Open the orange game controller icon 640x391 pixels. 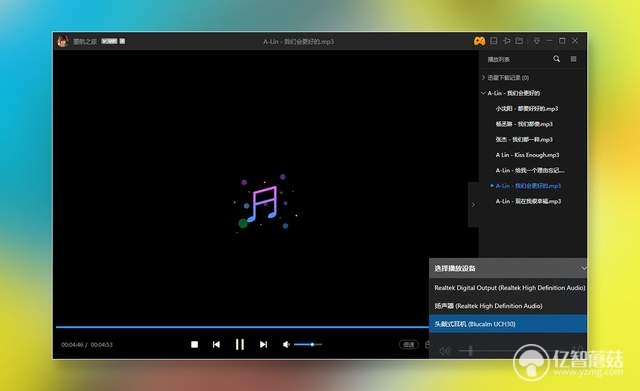(x=479, y=41)
